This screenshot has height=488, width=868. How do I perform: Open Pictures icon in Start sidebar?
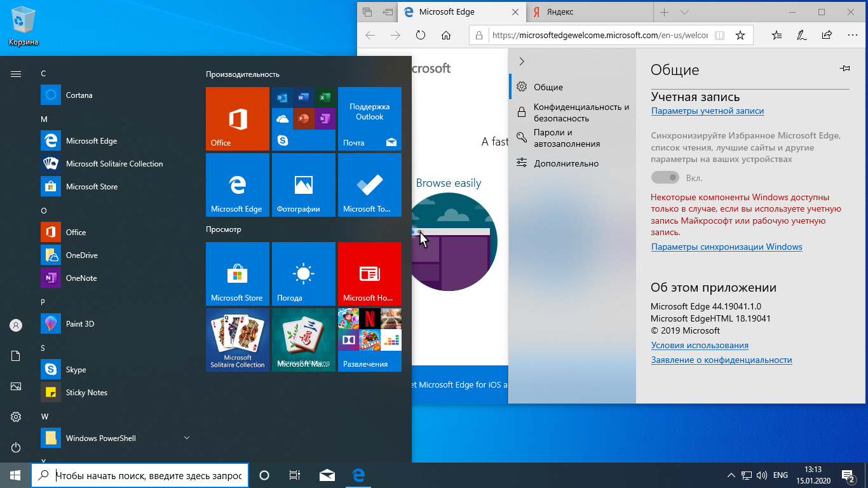16,386
